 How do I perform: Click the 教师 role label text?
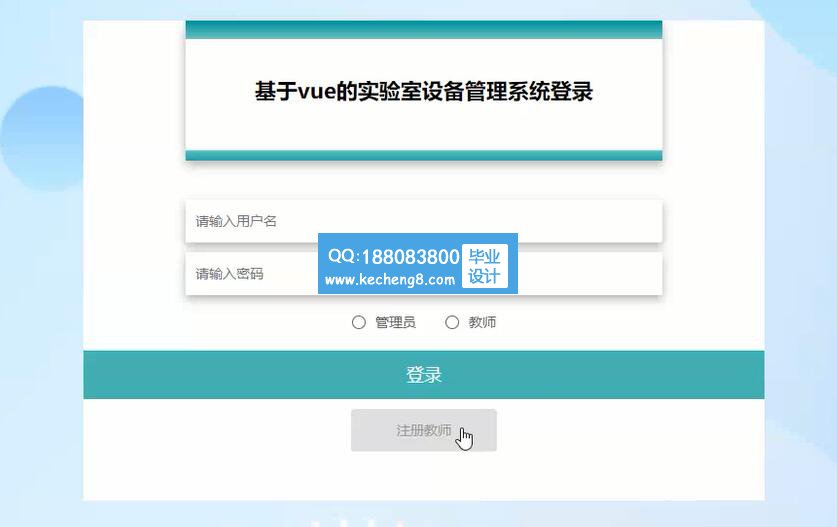pyautogui.click(x=483, y=323)
